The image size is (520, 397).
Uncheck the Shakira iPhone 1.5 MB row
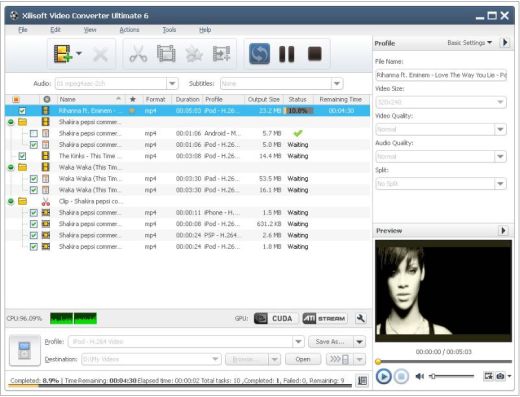click(34, 213)
